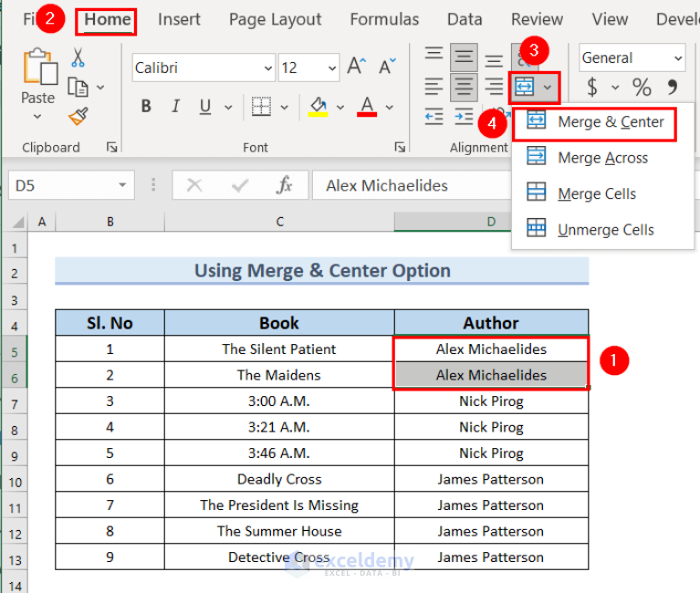The height and width of the screenshot is (593, 700).
Task: Increase indent
Action: click(x=464, y=117)
